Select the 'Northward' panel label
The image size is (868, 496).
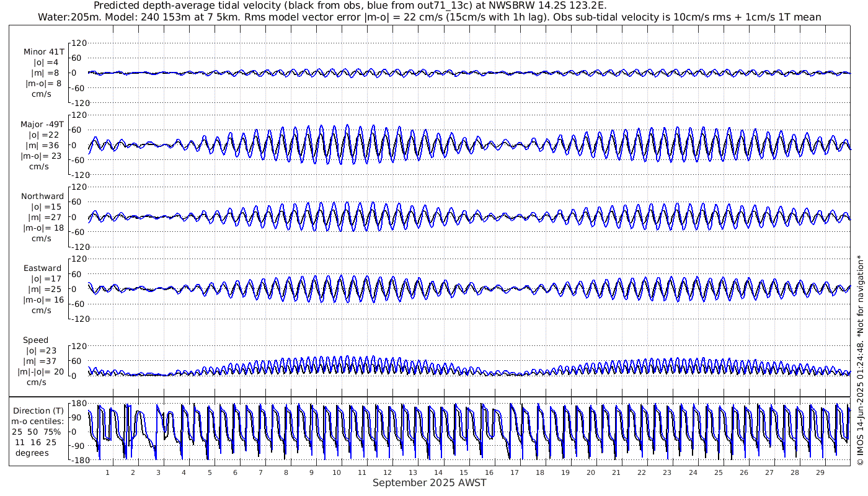tap(42, 197)
